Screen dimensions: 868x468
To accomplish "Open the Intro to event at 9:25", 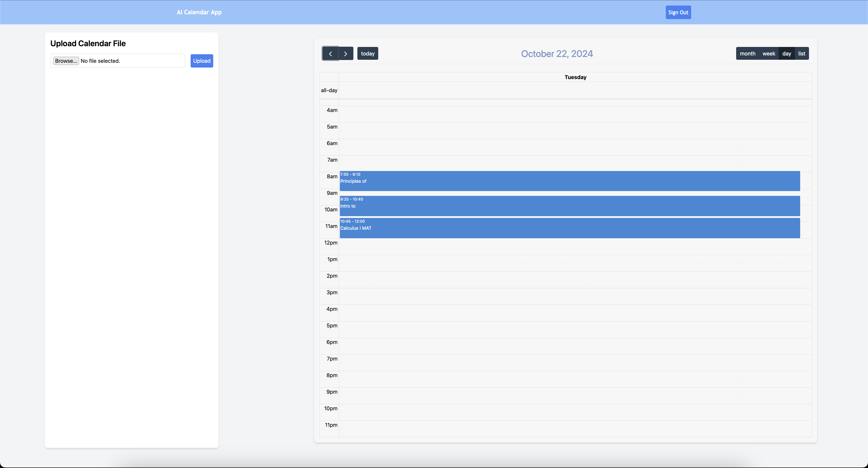I will (x=569, y=206).
